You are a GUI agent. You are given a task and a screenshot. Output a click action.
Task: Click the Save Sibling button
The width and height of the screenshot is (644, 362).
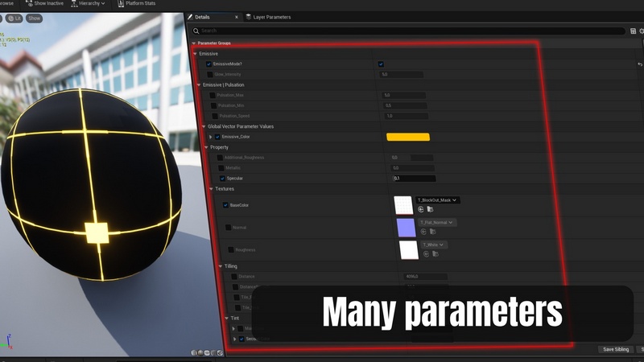point(616,349)
